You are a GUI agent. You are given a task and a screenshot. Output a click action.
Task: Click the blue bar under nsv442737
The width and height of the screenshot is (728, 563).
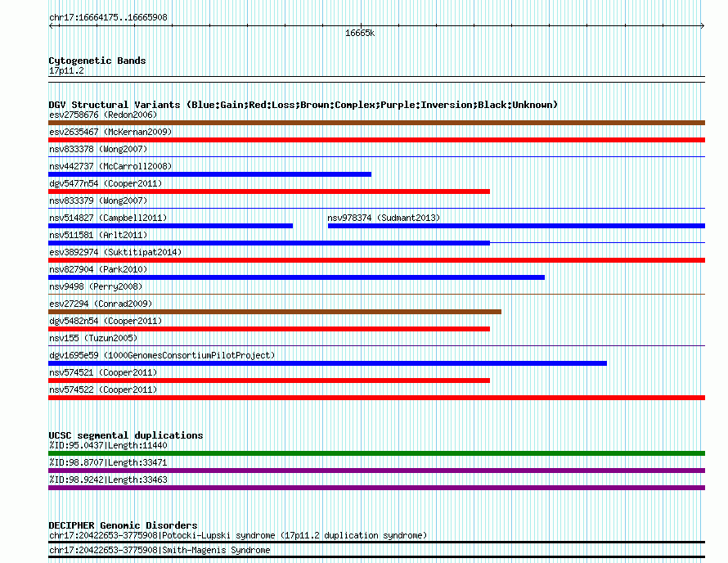210,174
